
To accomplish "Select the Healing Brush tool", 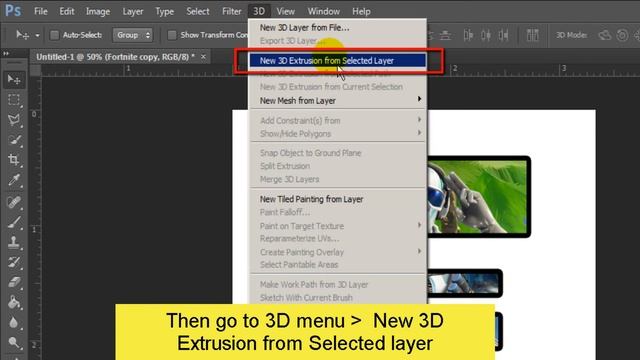I will [x=14, y=202].
